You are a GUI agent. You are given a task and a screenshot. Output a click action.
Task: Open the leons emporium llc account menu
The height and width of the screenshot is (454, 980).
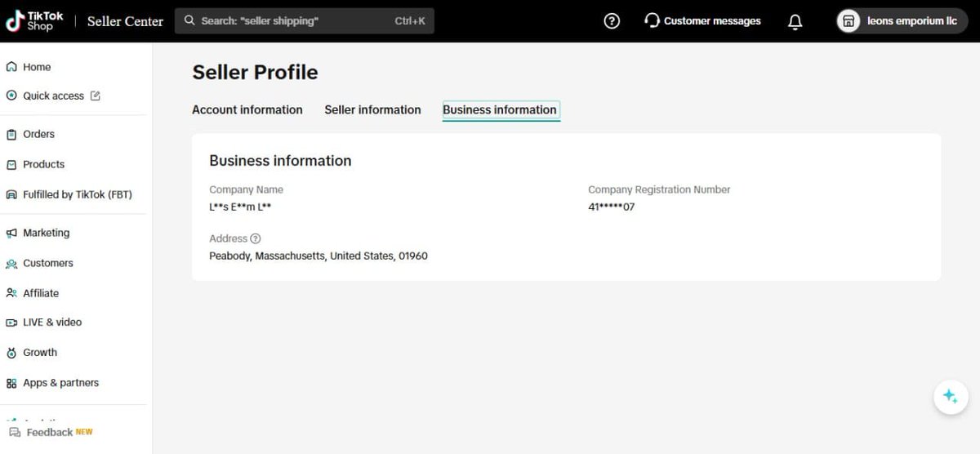coord(902,21)
